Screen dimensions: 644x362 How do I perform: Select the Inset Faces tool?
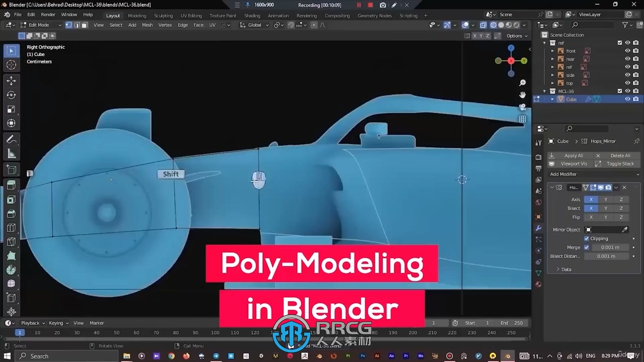click(x=11, y=200)
